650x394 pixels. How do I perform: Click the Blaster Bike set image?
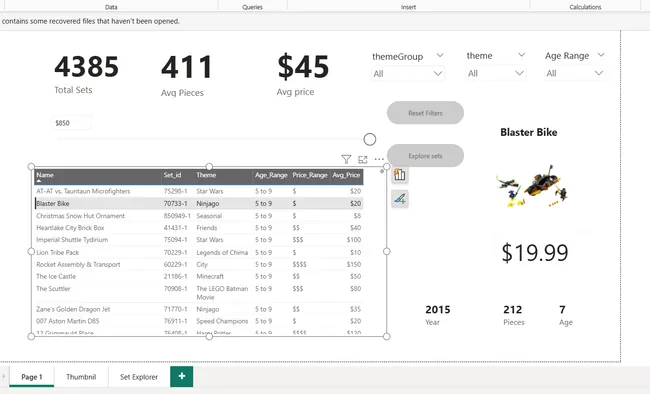pyautogui.click(x=532, y=186)
